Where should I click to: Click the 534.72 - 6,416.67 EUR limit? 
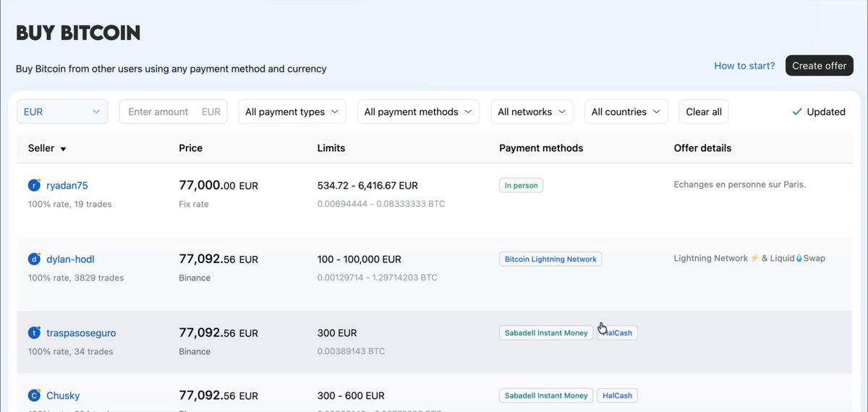367,186
